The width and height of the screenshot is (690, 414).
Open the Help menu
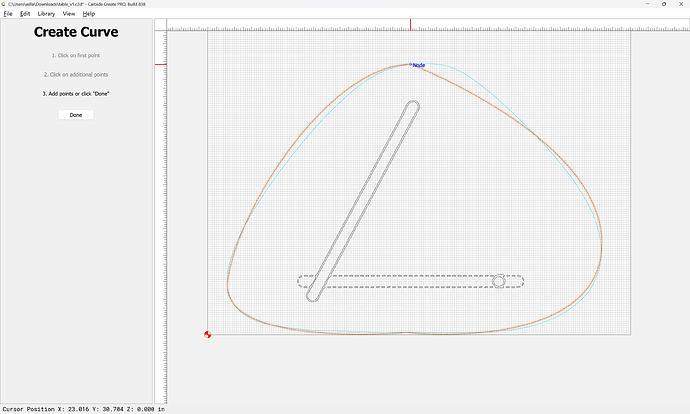(x=89, y=14)
